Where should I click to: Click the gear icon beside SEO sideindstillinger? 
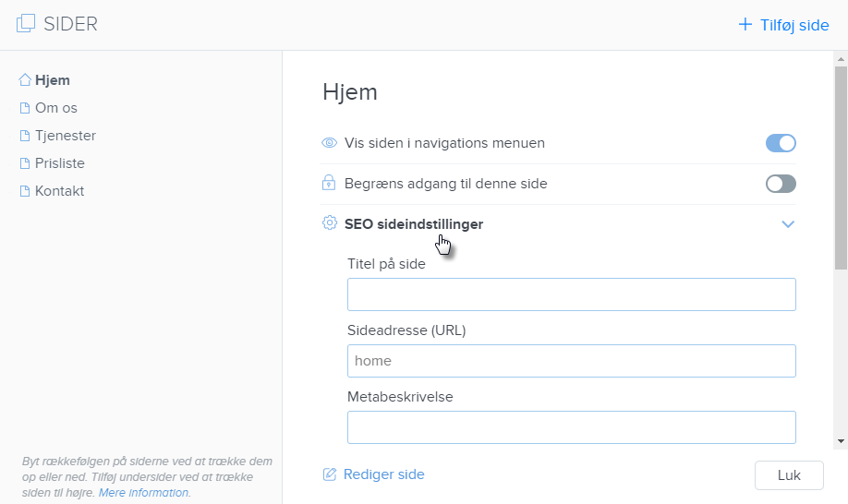329,223
